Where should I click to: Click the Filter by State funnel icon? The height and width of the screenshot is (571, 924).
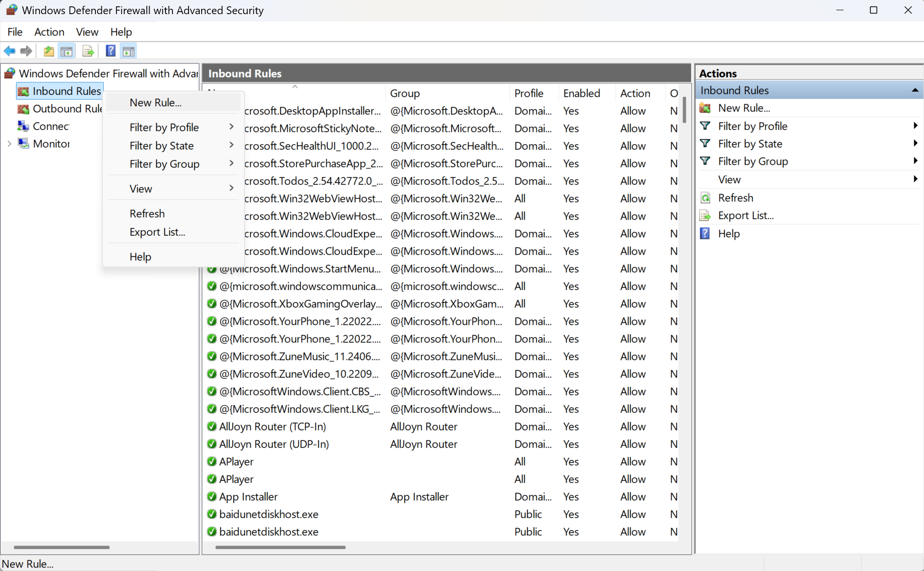tap(705, 143)
